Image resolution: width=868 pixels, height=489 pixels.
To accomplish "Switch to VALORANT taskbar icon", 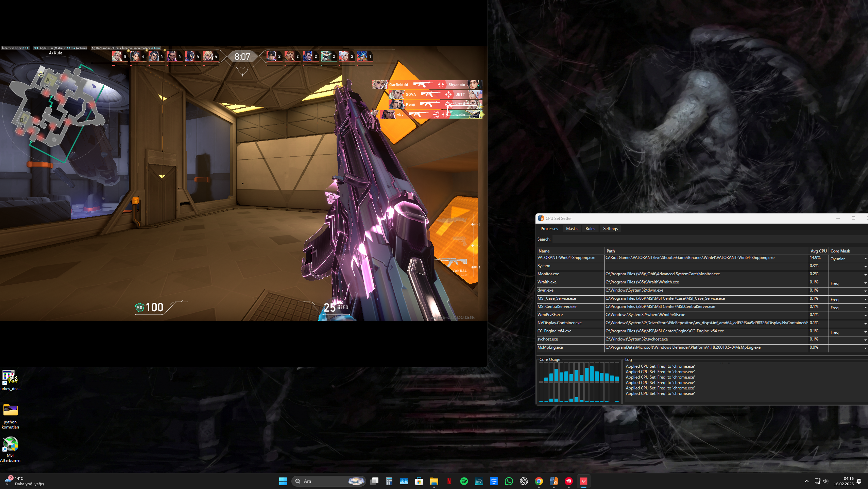I will [584, 481].
